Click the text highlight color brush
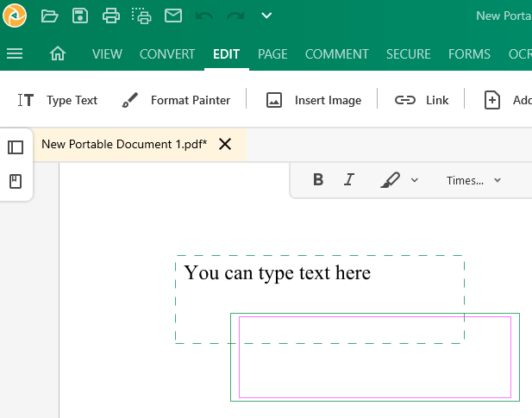The width and height of the screenshot is (532, 418). point(390,179)
